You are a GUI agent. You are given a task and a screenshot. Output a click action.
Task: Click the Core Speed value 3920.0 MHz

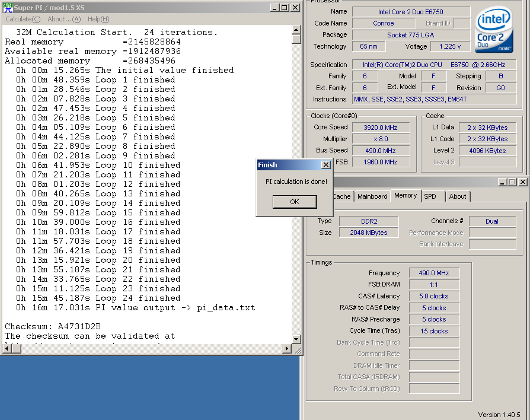(x=381, y=128)
